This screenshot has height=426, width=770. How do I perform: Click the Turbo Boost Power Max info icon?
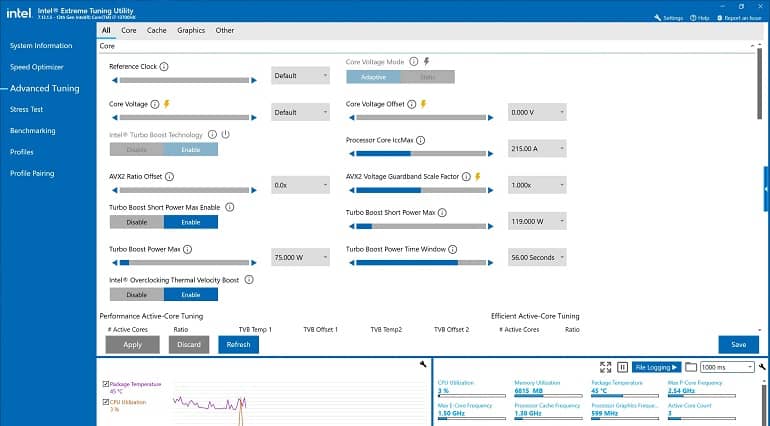[x=187, y=250]
